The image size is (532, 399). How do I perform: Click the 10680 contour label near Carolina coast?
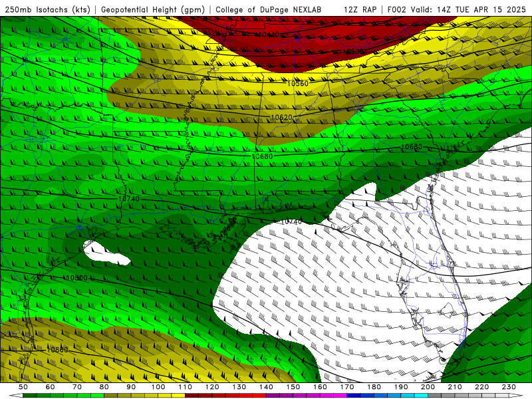point(412,147)
